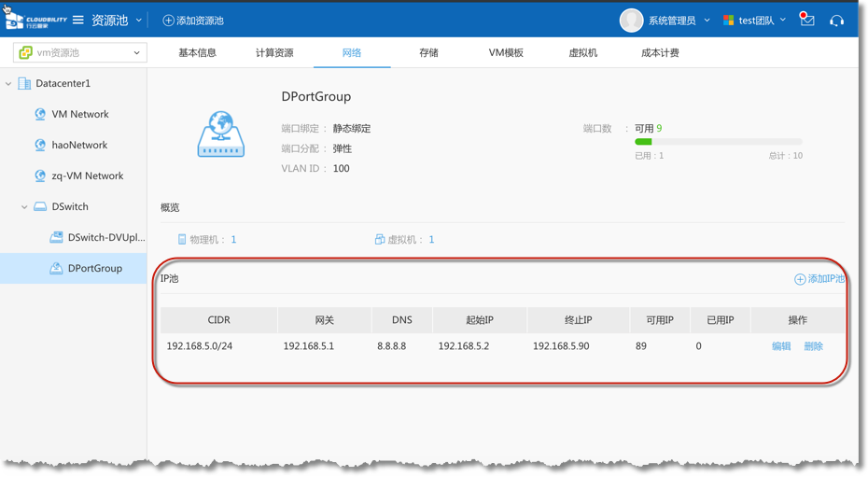The height and width of the screenshot is (477, 868).
Task: Collapse the DSwitch tree node
Action: coord(25,207)
